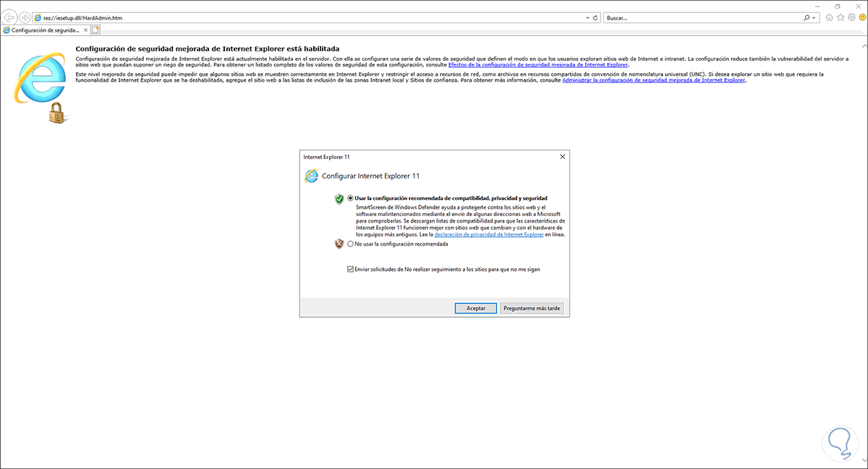Select No usar la configuración recomendada option
Image resolution: width=868 pixels, height=469 pixels.
coord(351,244)
